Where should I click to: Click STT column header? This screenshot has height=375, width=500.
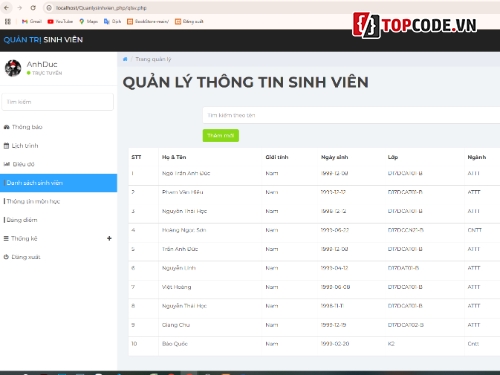tap(136, 157)
